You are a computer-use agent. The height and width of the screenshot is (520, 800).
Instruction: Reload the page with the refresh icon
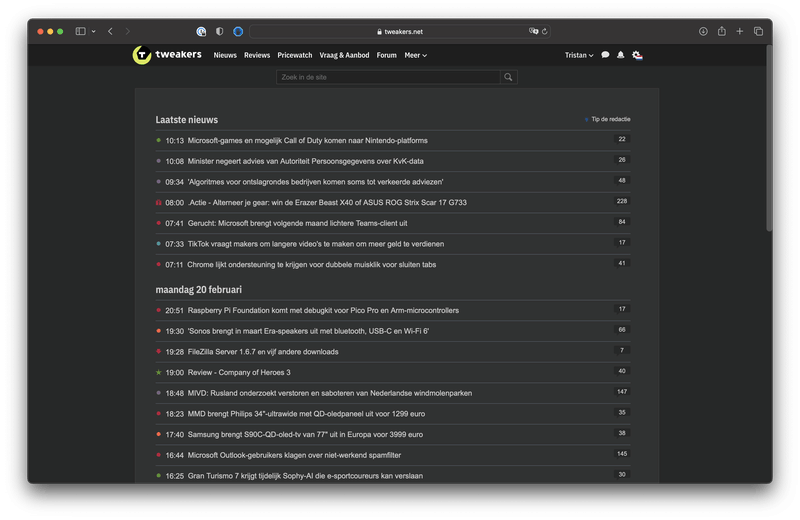click(544, 31)
